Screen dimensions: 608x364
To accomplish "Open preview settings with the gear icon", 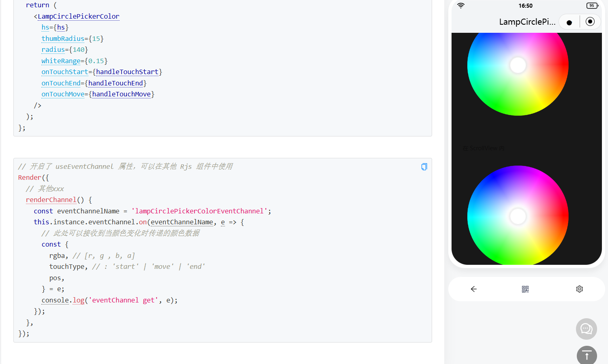I will coord(579,289).
